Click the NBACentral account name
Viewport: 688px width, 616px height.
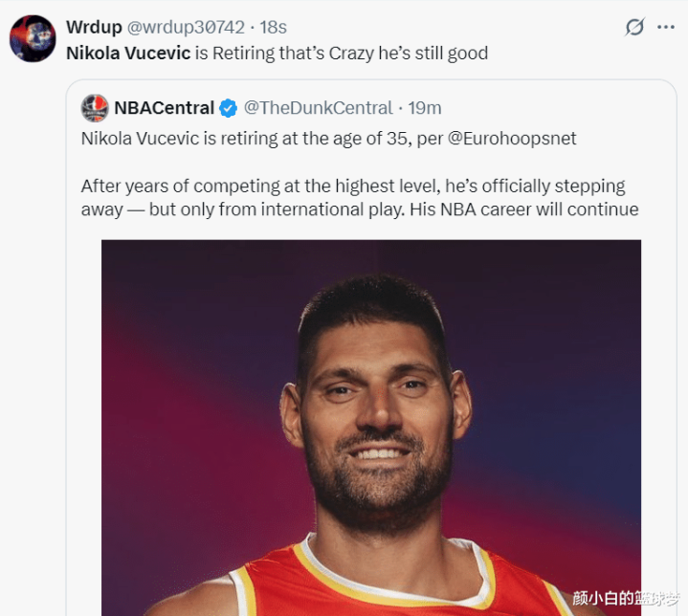point(164,108)
